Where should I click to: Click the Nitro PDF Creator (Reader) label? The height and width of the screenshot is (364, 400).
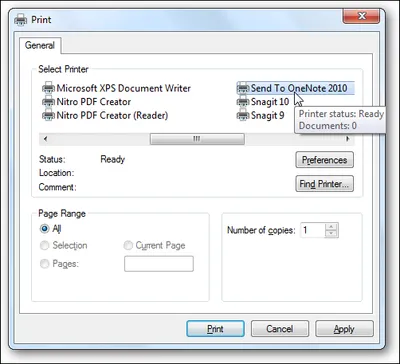click(x=112, y=116)
